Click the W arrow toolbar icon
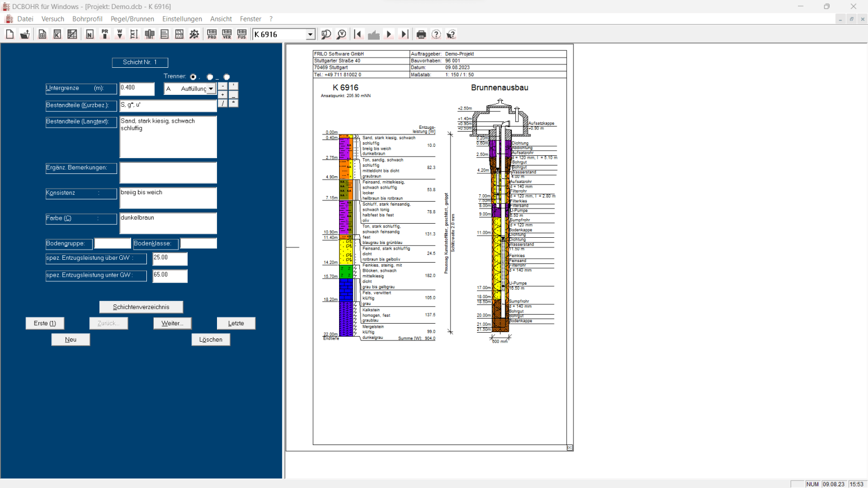Image resolution: width=868 pixels, height=488 pixels. pos(120,34)
